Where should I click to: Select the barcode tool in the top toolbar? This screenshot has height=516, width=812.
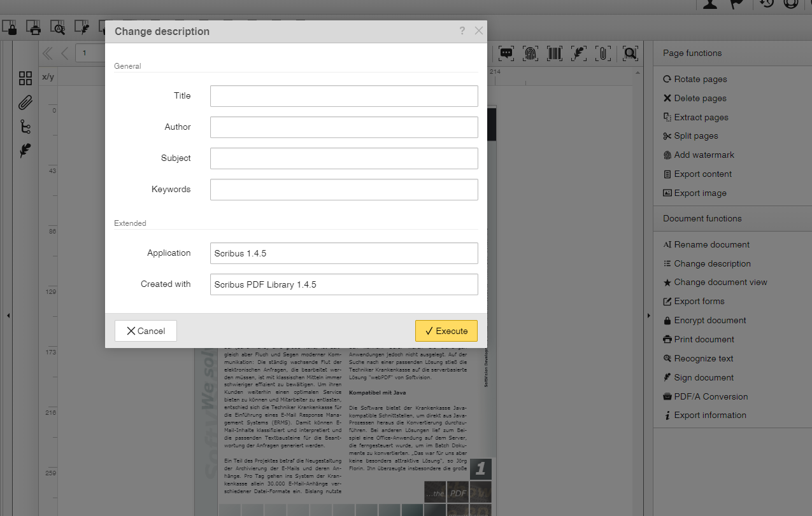click(x=554, y=53)
